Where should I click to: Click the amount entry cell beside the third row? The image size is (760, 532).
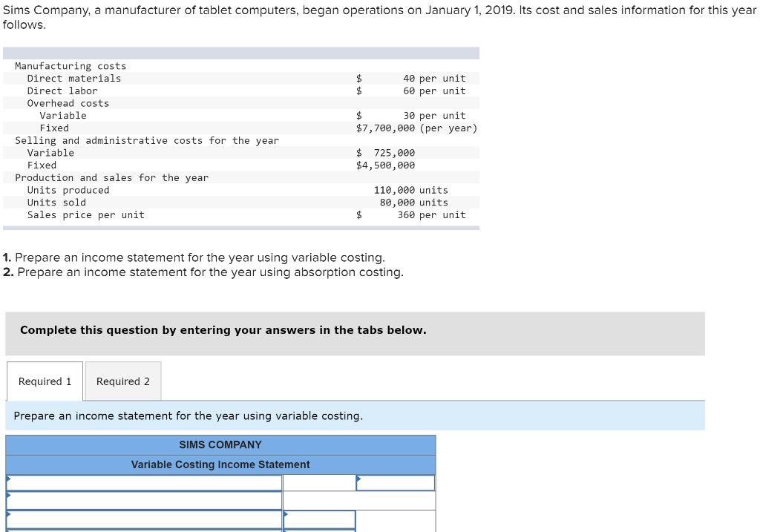[319, 519]
